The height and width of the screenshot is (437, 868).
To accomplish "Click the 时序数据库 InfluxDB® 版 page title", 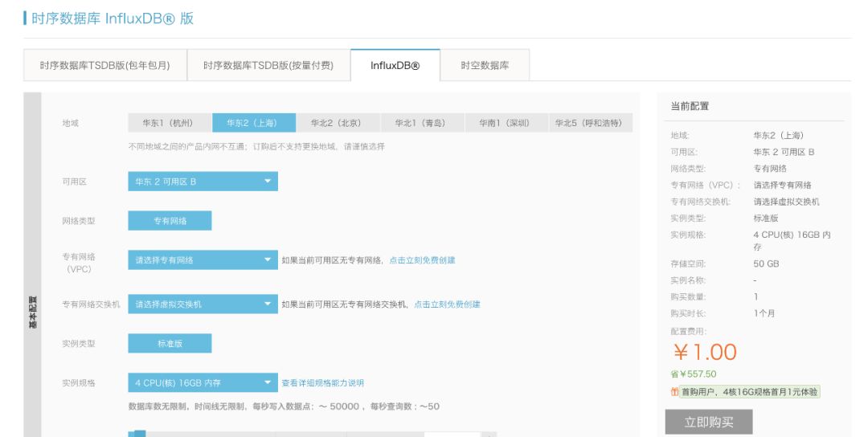I will [x=113, y=18].
